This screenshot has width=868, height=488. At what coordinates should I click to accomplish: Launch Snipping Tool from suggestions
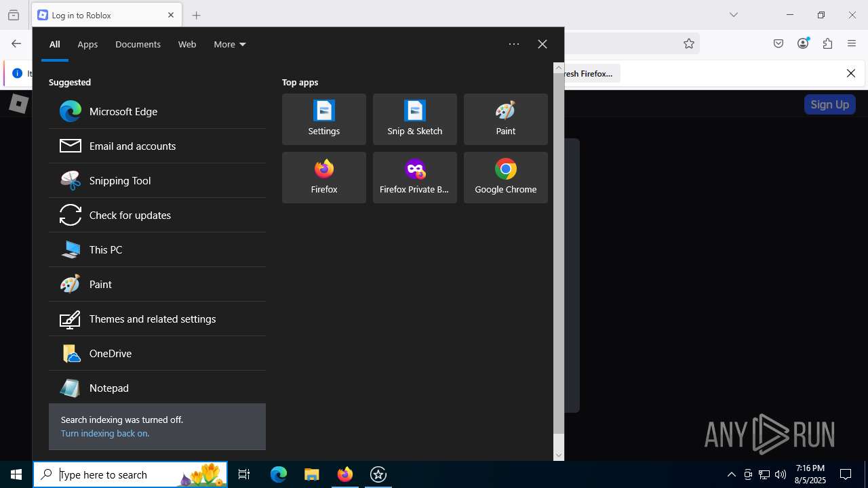pyautogui.click(x=157, y=180)
